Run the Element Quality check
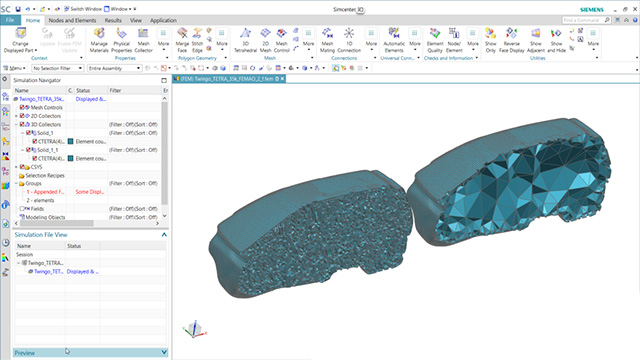The width and height of the screenshot is (640, 360). tap(435, 40)
